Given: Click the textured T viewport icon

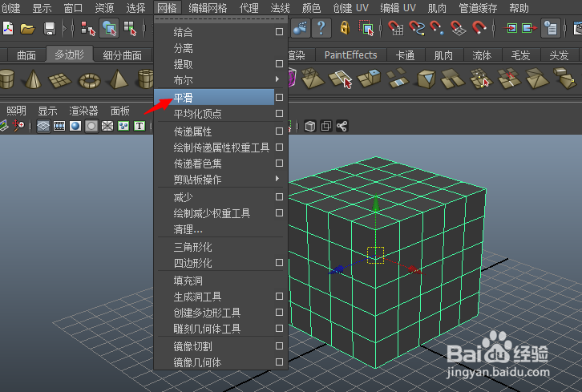Looking at the screenshot, I should click(x=139, y=126).
